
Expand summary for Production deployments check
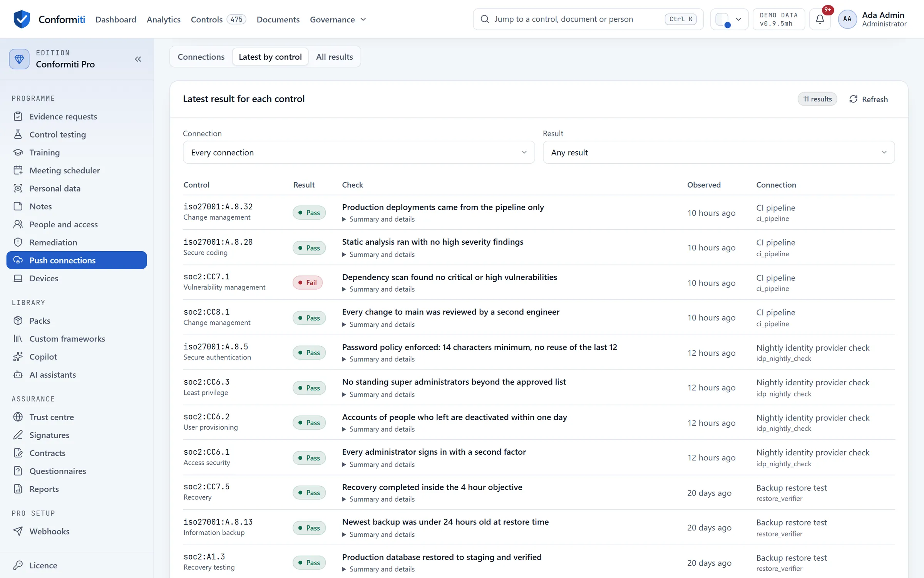[378, 219]
